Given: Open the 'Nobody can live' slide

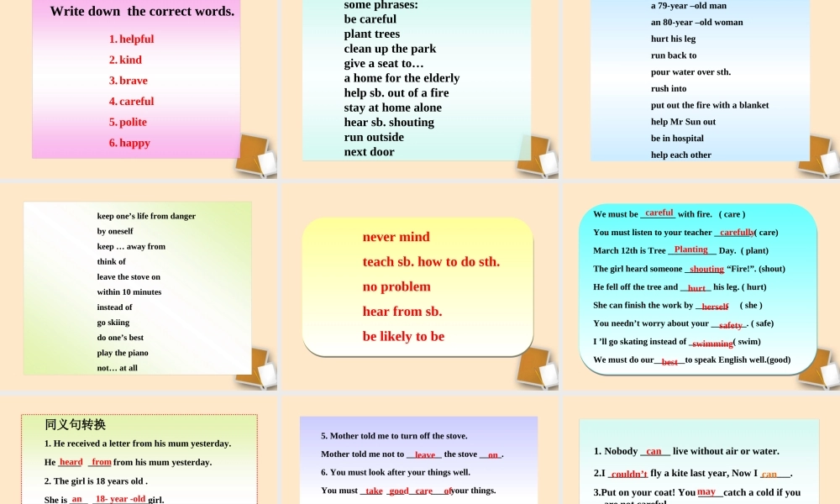Looking at the screenshot, I should pyautogui.click(x=701, y=450).
